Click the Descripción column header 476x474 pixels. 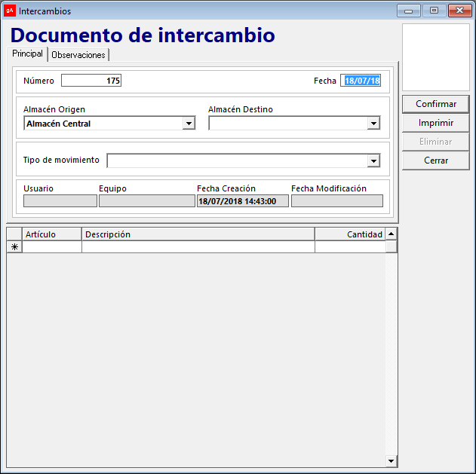coord(198,234)
